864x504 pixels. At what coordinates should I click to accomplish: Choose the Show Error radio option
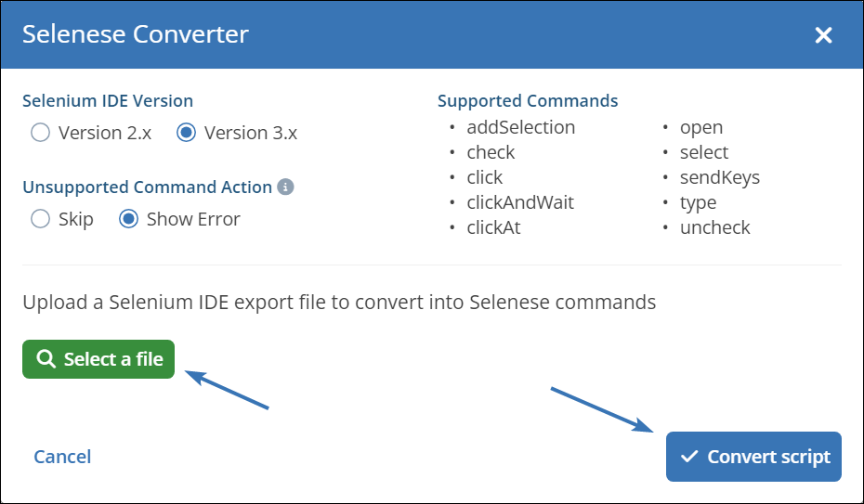(129, 219)
